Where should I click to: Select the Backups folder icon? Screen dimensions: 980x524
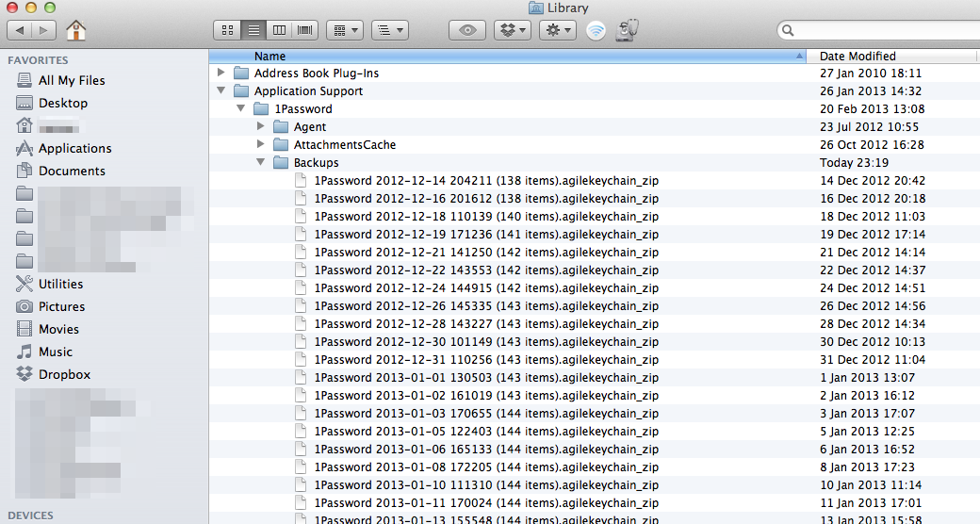click(281, 163)
